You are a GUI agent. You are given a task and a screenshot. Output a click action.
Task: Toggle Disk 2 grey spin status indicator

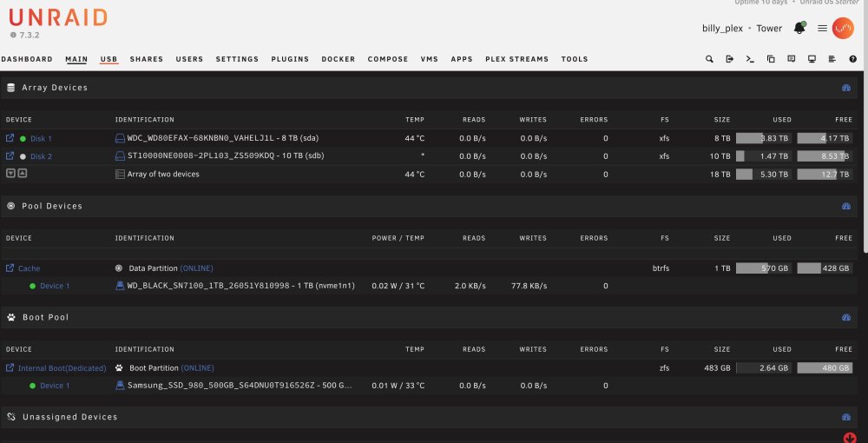23,156
